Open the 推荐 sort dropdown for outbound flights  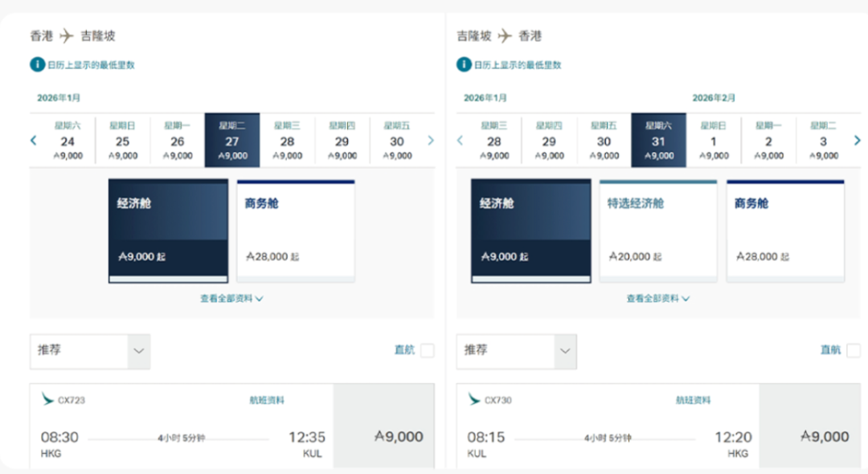coord(90,351)
